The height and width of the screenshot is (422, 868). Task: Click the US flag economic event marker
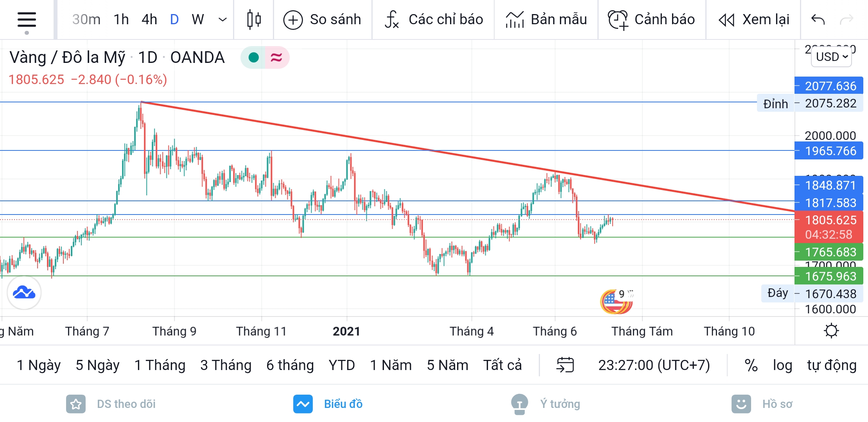click(x=613, y=302)
